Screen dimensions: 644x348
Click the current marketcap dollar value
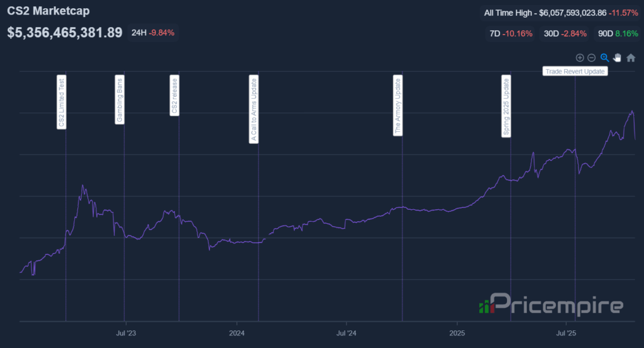pos(65,33)
